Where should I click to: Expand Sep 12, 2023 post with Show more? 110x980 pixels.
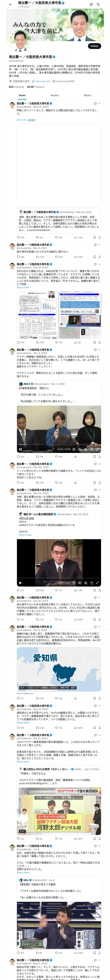tap(23, 287)
